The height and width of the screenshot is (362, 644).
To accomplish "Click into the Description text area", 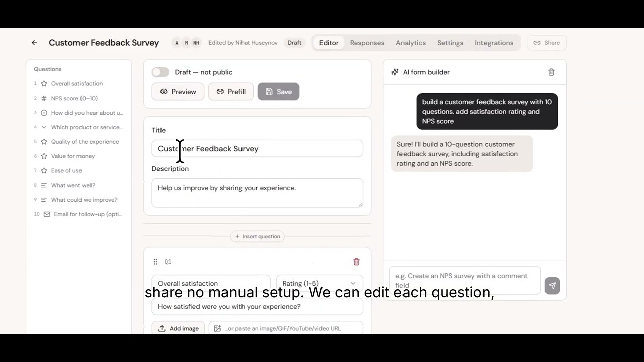I will click(258, 193).
